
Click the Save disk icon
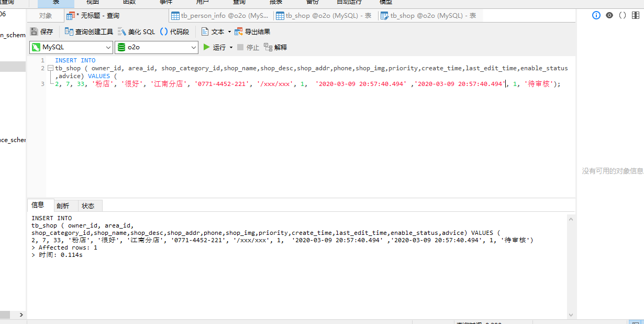click(34, 31)
